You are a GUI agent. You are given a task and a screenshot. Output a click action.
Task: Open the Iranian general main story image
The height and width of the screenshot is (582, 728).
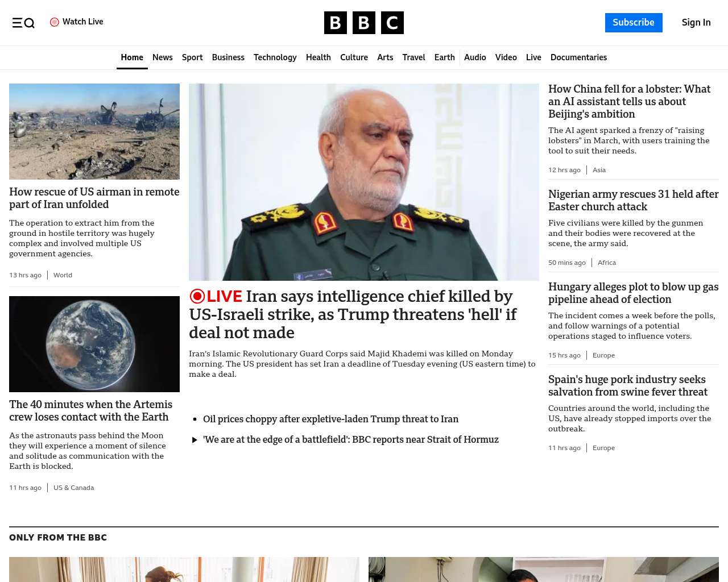364,182
